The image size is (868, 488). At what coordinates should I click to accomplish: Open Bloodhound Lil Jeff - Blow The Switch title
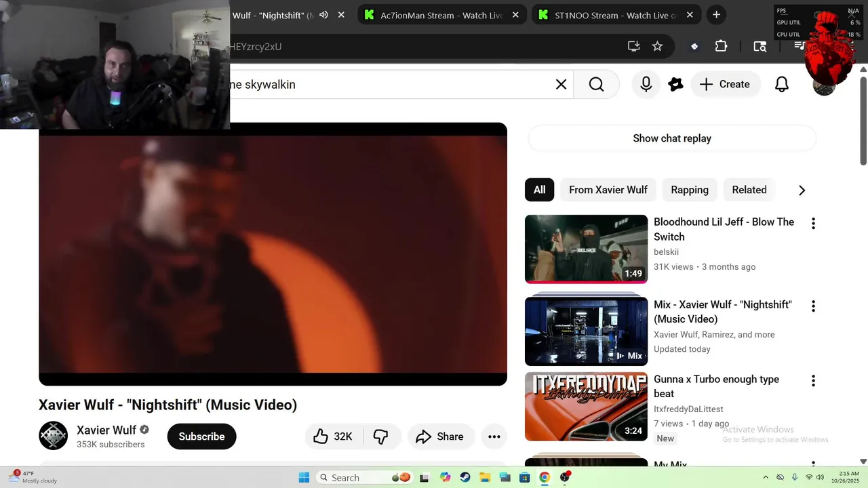(x=724, y=229)
